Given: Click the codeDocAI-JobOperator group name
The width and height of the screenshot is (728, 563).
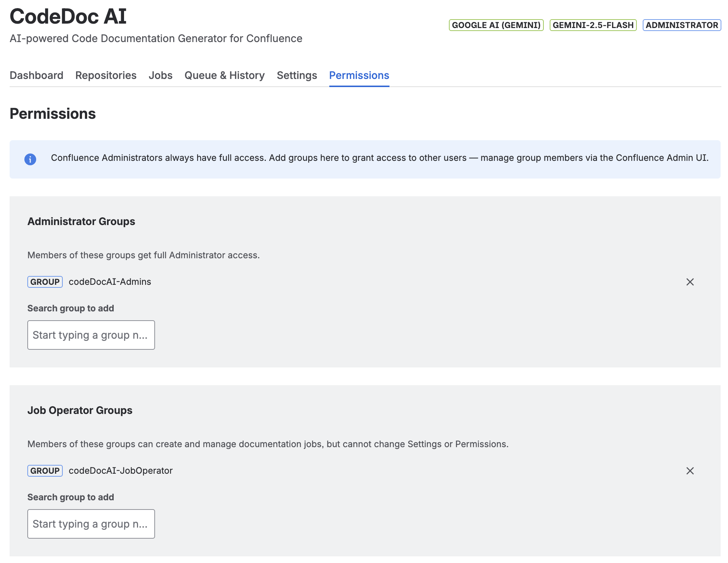Looking at the screenshot, I should (x=120, y=470).
